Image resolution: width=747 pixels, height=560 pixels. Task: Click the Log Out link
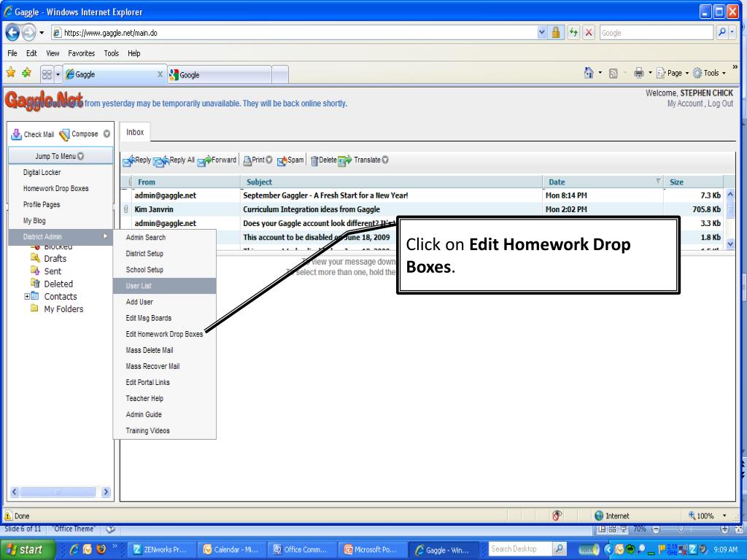720,104
